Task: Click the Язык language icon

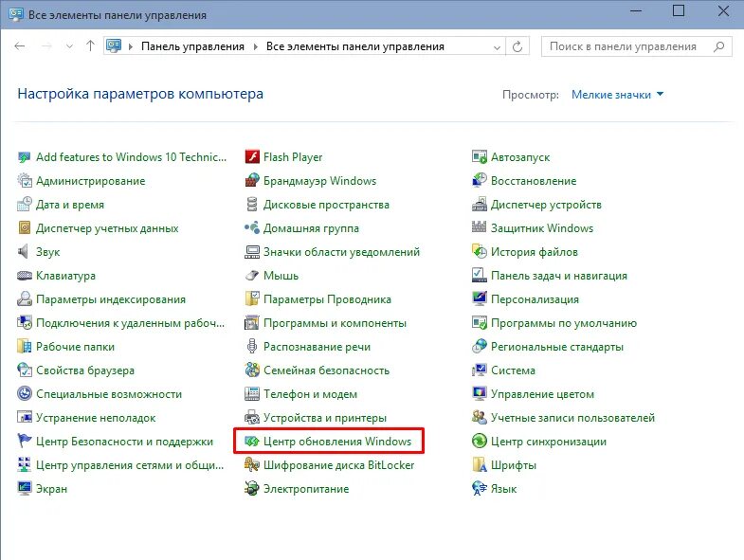Action: [x=480, y=488]
